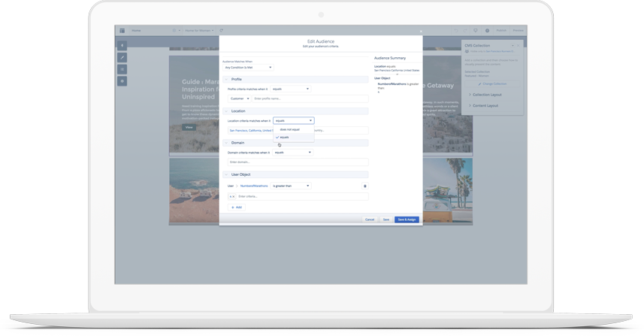Close the Edit Audience dialog with the X
This screenshot has width=644, height=336.
[x=421, y=32]
